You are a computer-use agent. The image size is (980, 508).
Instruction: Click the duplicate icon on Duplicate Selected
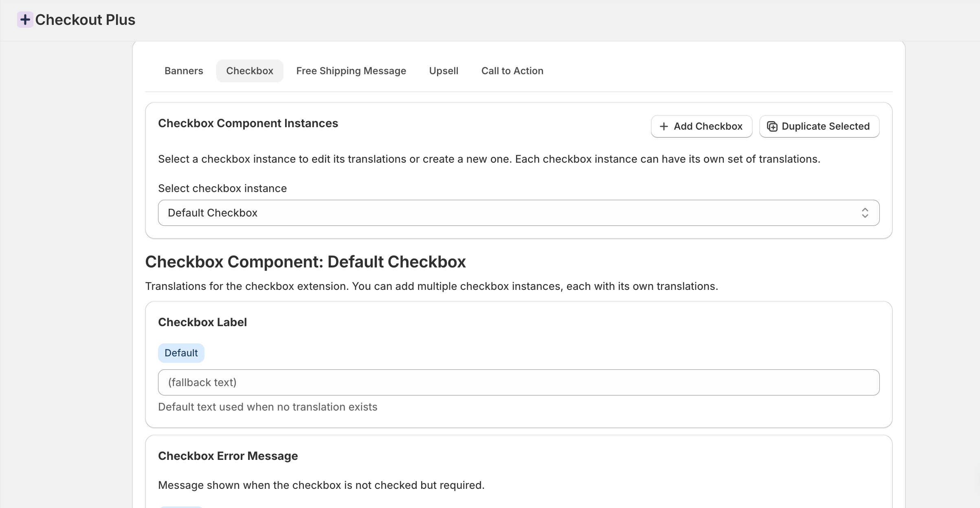click(772, 126)
